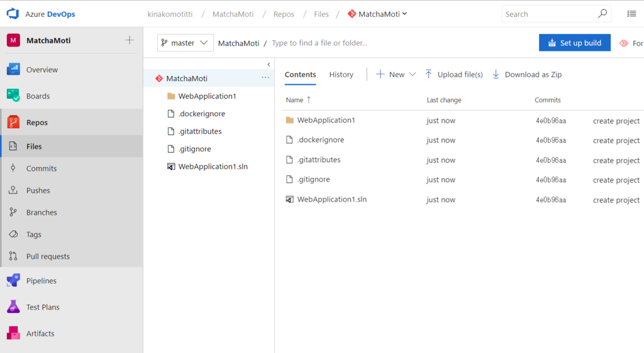Open .gitignore in contents table
Viewport: 644px width, 353px height.
313,180
